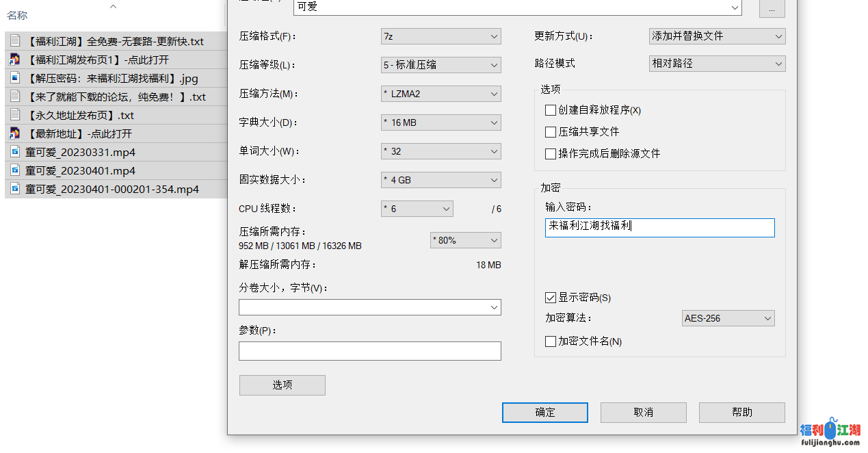Tick the 操作完成后删除源文件 checkbox
868x453 pixels.
(x=551, y=154)
